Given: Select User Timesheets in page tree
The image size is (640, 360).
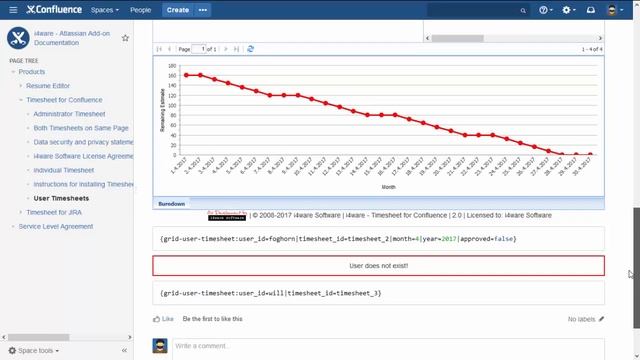Looking at the screenshot, I should coord(61,198).
